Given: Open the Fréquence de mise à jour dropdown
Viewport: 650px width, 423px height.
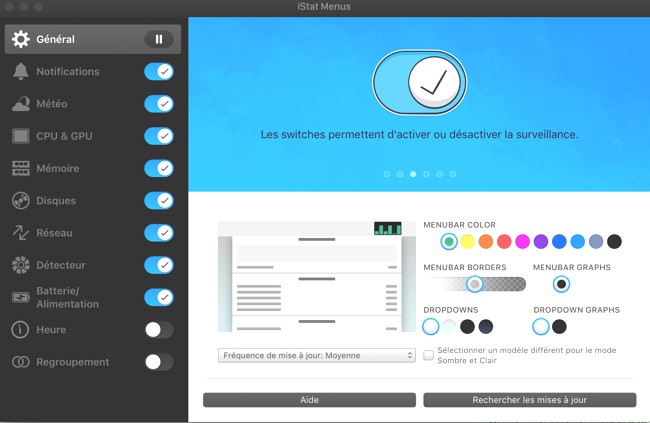Looking at the screenshot, I should point(316,355).
